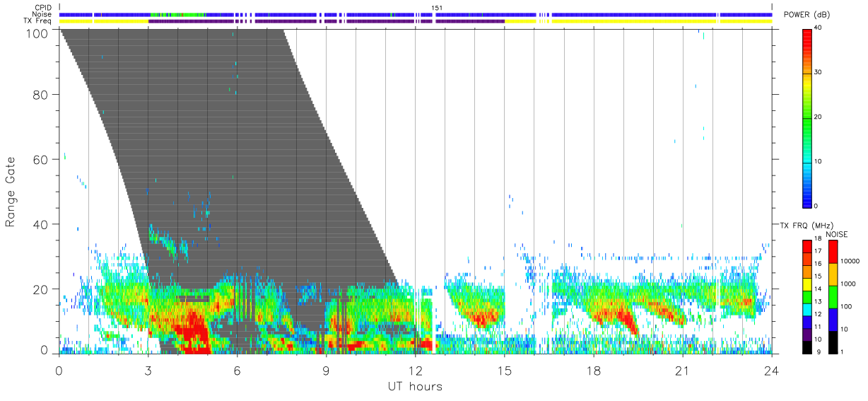Image resolution: width=868 pixels, height=401 pixels.
Task: Click the '6' tick on the UT hours axis
Action: [237, 369]
